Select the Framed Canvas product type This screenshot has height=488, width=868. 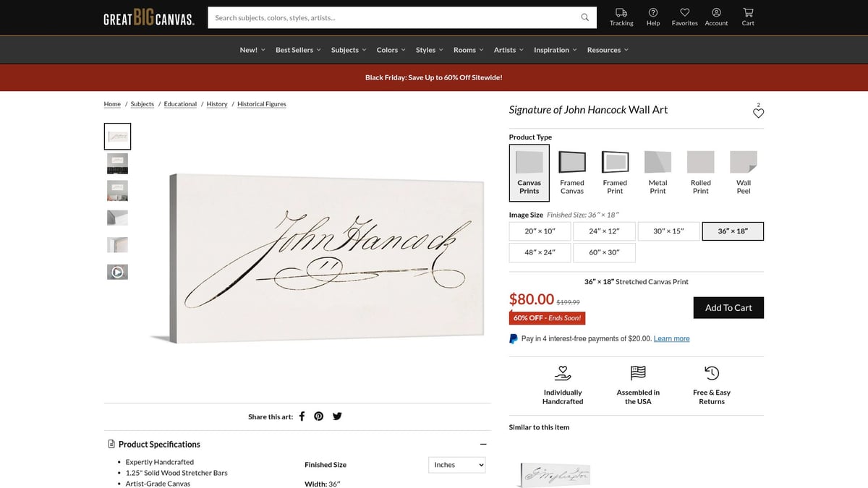[x=572, y=173]
